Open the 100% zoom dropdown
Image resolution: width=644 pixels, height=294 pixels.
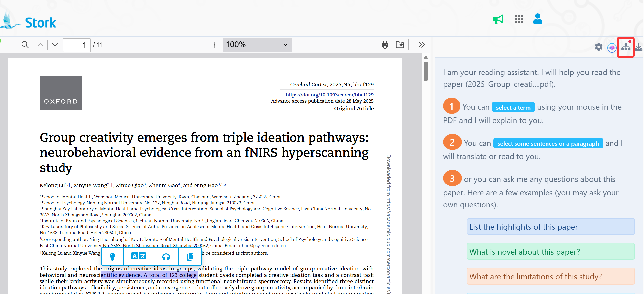257,45
